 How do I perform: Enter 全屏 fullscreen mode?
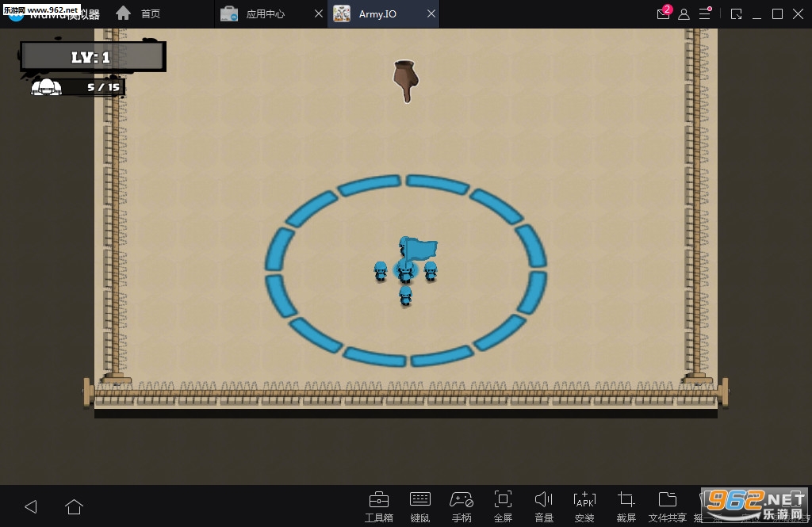click(x=503, y=507)
